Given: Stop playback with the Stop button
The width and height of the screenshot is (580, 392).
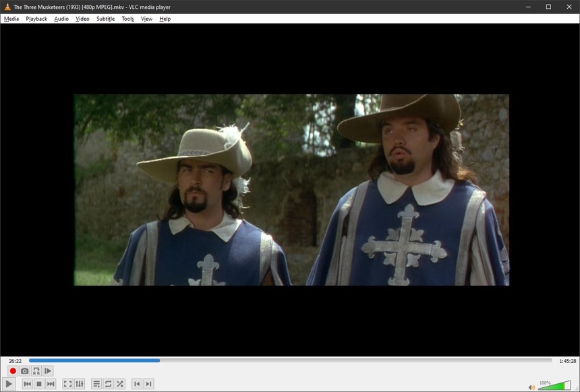Looking at the screenshot, I should (39, 384).
